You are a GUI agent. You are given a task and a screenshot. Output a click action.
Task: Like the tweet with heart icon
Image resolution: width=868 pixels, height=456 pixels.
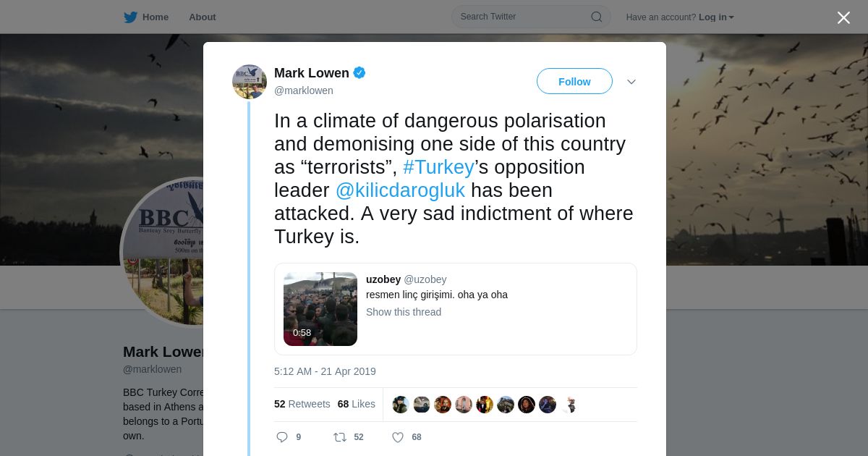pos(397,437)
